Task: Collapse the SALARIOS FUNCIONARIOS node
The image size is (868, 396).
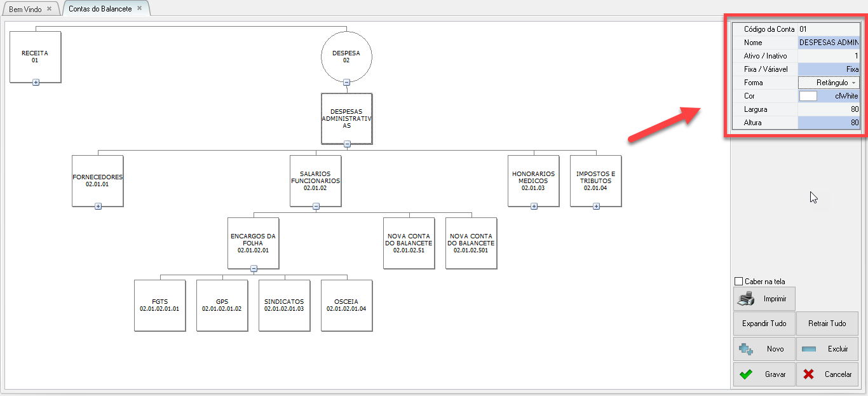Action: tap(316, 206)
